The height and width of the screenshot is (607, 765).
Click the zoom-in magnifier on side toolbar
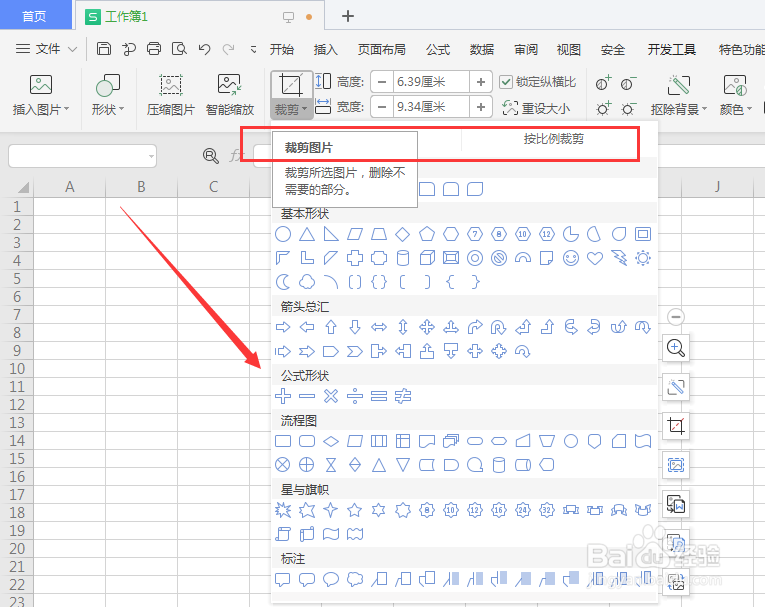(676, 348)
